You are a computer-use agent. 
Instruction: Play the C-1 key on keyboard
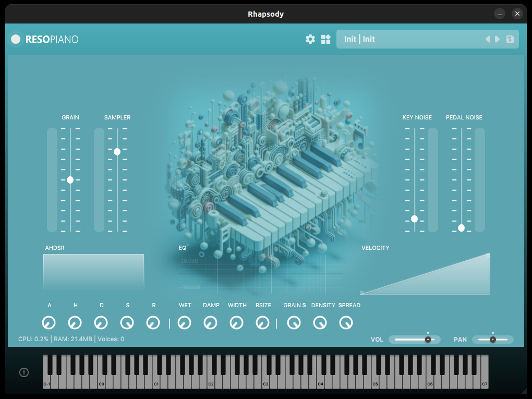click(46, 383)
